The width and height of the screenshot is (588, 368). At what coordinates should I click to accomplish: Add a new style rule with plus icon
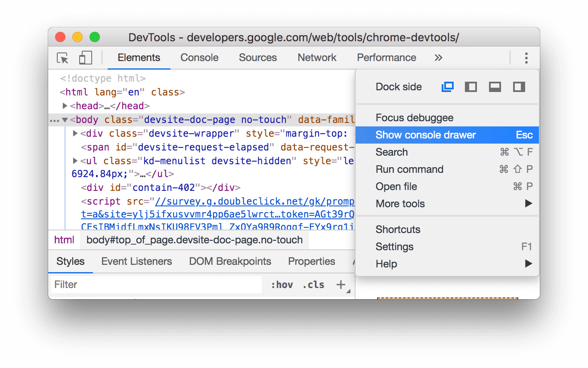pos(341,284)
